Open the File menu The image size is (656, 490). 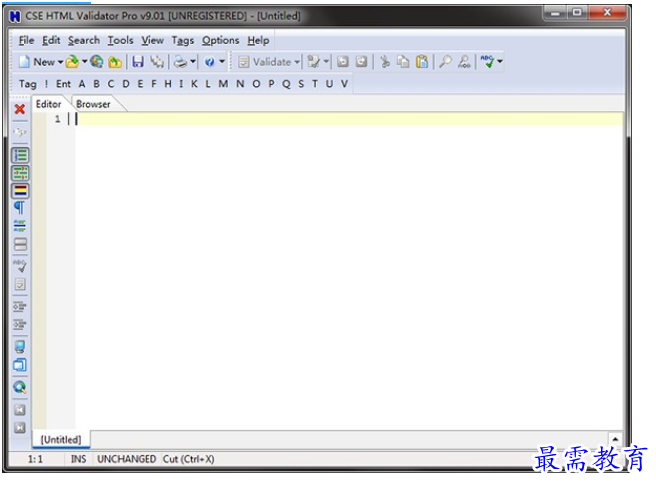pyautogui.click(x=26, y=41)
